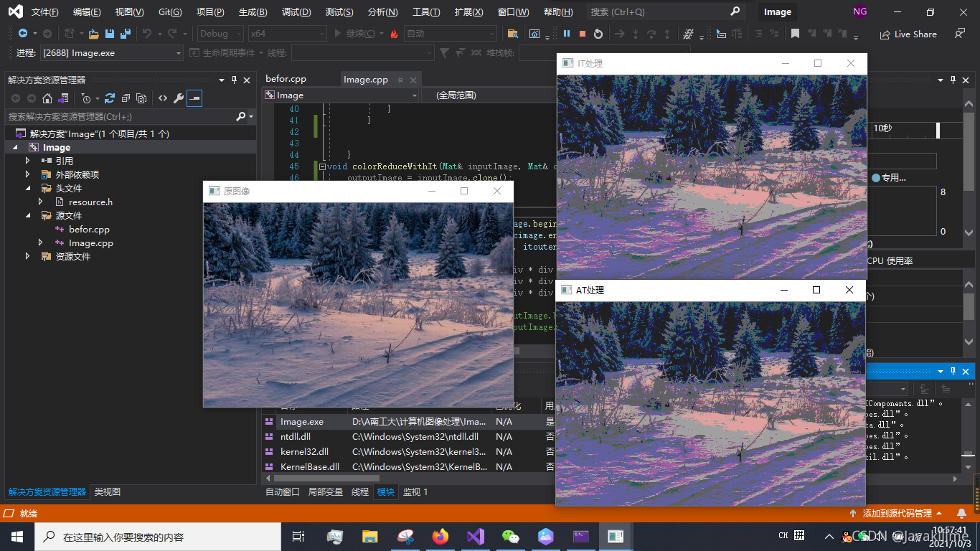Collapse the 头文件 folder
This screenshot has height=551, width=980.
[x=28, y=188]
